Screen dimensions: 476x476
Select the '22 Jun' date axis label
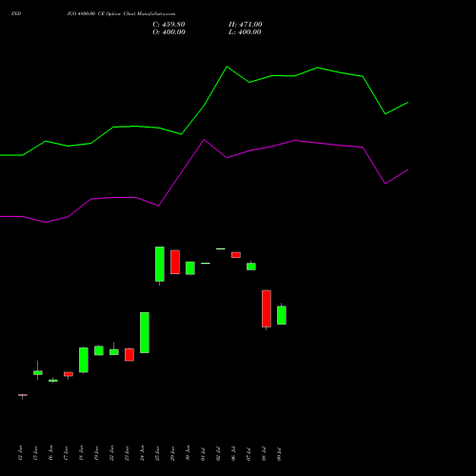point(111,453)
